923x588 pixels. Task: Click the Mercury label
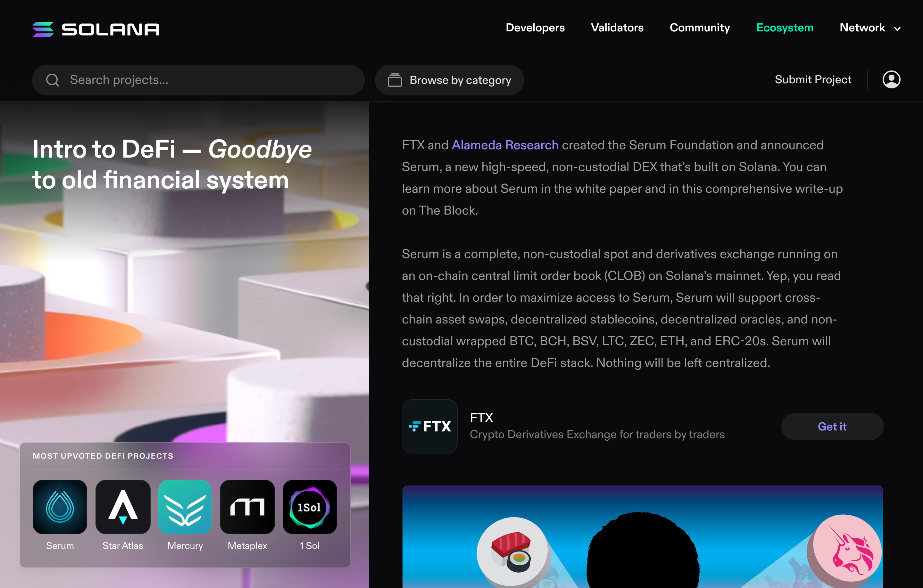point(185,546)
